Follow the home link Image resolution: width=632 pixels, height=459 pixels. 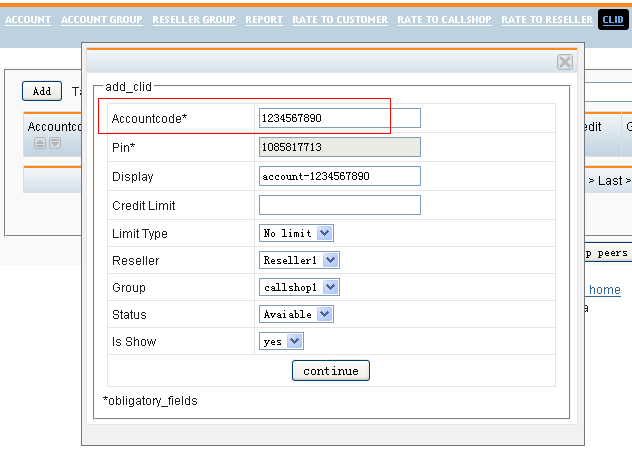(604, 290)
